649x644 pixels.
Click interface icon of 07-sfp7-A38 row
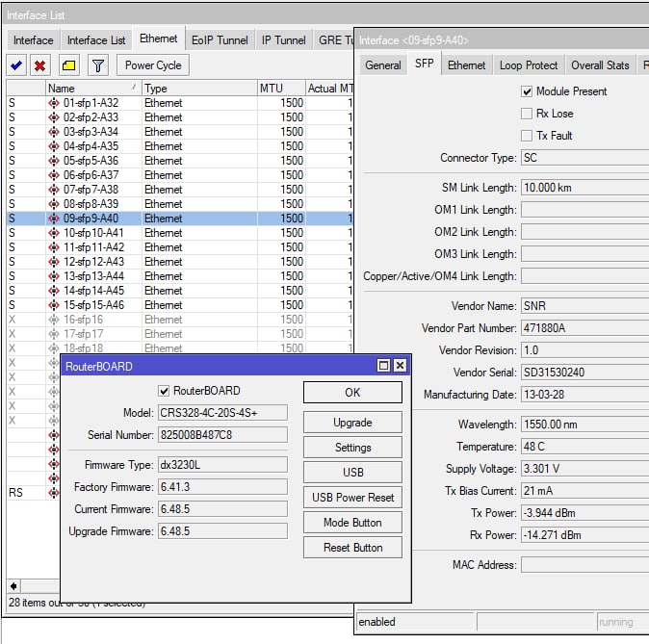point(54,190)
